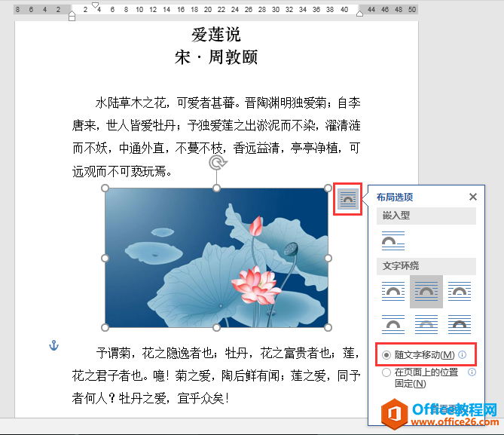Viewport: 504px width, 435px height.
Task: Click the lotus picture in the document
Action: [216, 258]
